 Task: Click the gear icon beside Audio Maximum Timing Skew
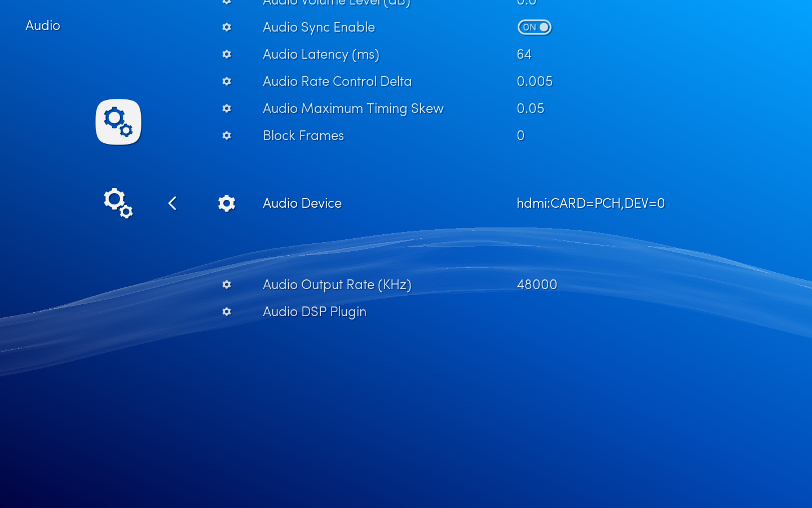[x=227, y=108]
